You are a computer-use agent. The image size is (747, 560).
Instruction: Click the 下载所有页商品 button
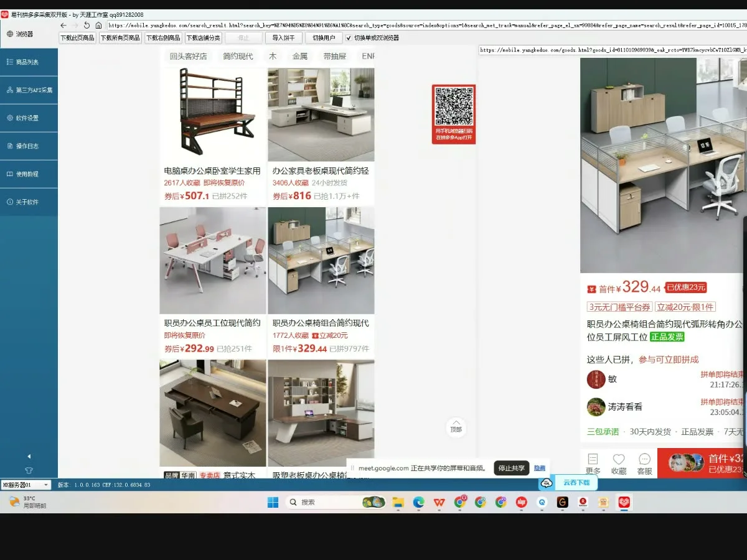[120, 38]
